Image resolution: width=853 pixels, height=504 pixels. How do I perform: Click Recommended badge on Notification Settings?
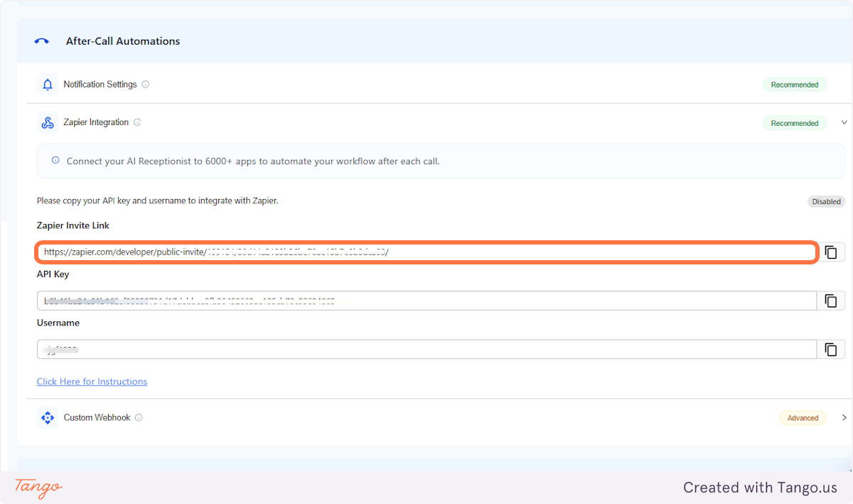pyautogui.click(x=795, y=85)
